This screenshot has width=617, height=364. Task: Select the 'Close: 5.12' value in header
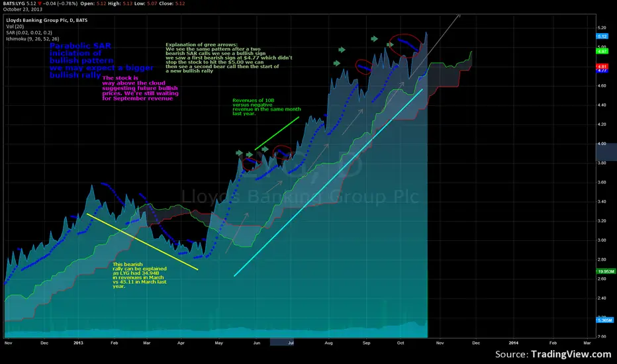pyautogui.click(x=171, y=3)
